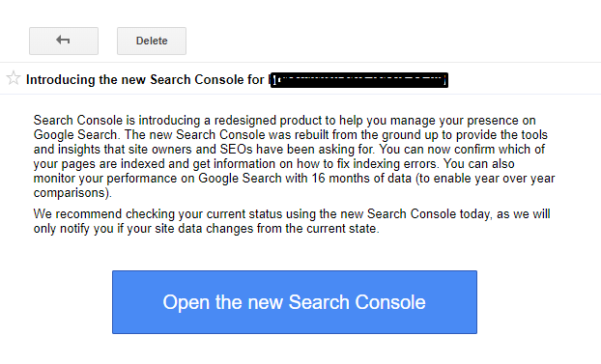Click the back arrow icon button

click(x=64, y=41)
